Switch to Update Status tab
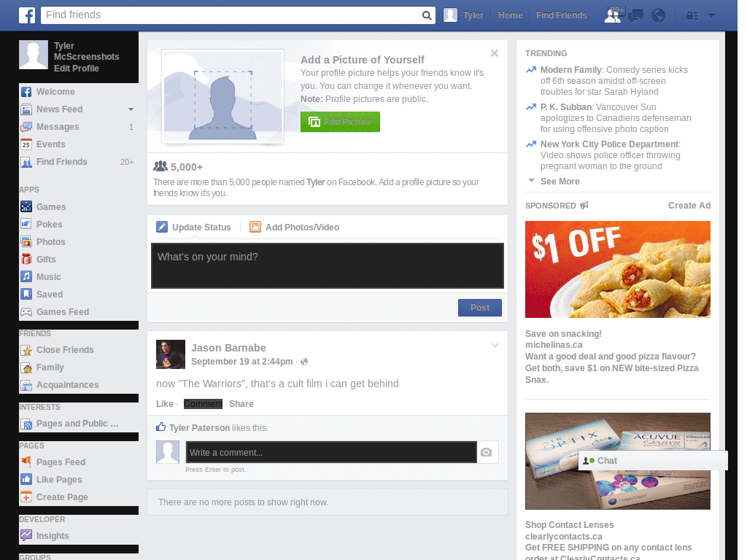Image resolution: width=747 pixels, height=560 pixels. (193, 227)
